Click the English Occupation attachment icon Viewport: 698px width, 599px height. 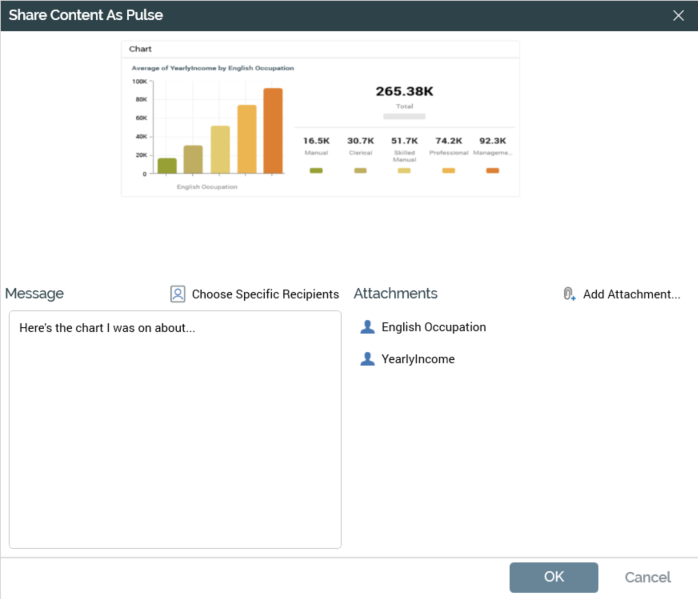click(367, 327)
